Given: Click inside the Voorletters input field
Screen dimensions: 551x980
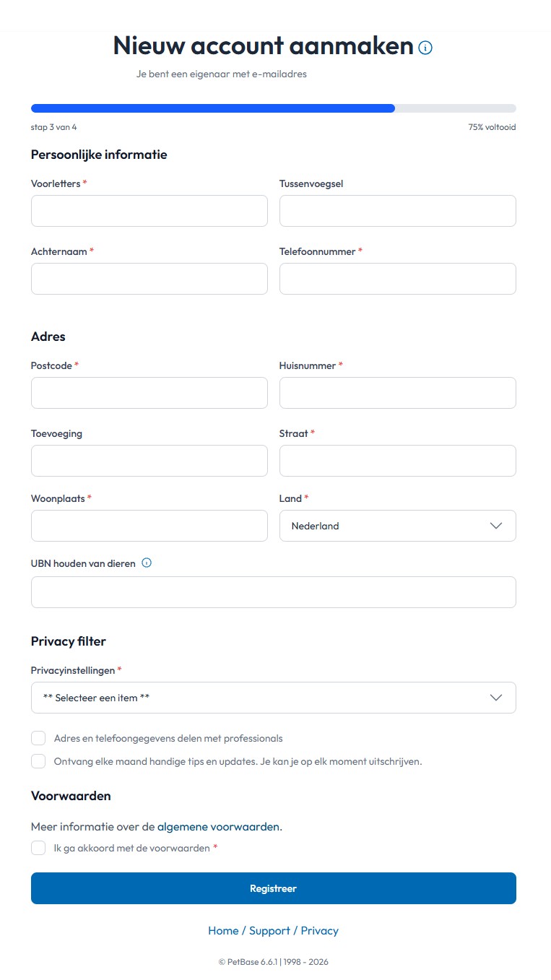Looking at the screenshot, I should 149,210.
